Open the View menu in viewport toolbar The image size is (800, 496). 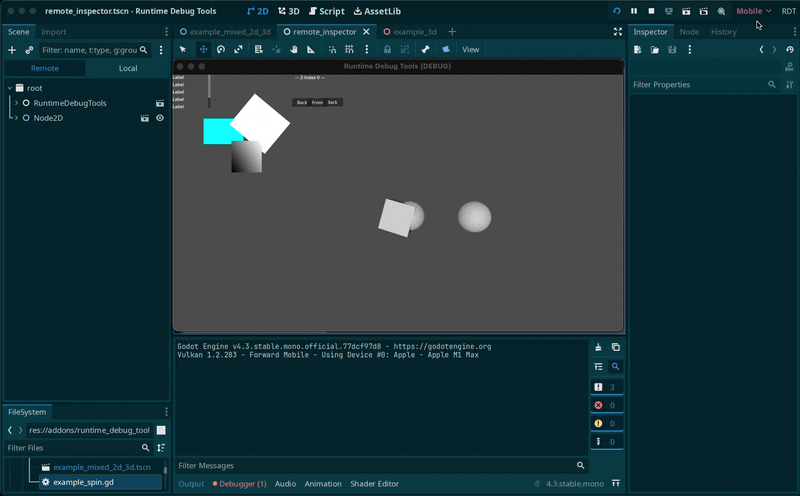[x=470, y=49]
